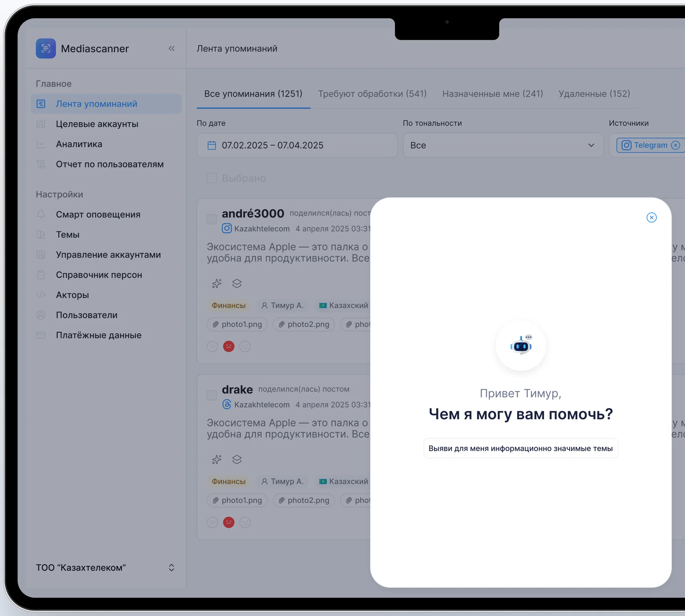The width and height of the screenshot is (685, 616).
Task: Click suggestion Выяви для меня информационно значимые темы
Action: [521, 448]
